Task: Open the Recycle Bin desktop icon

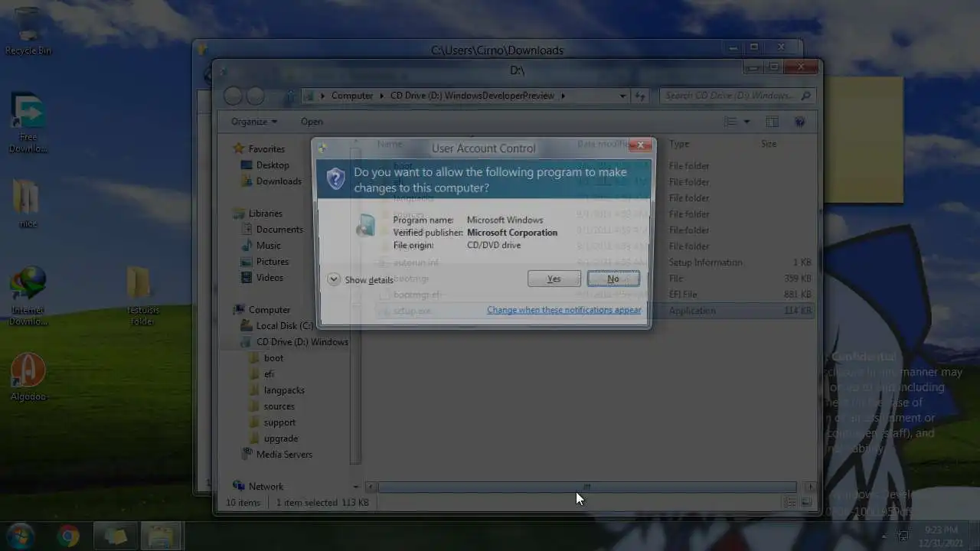Action: [x=28, y=32]
